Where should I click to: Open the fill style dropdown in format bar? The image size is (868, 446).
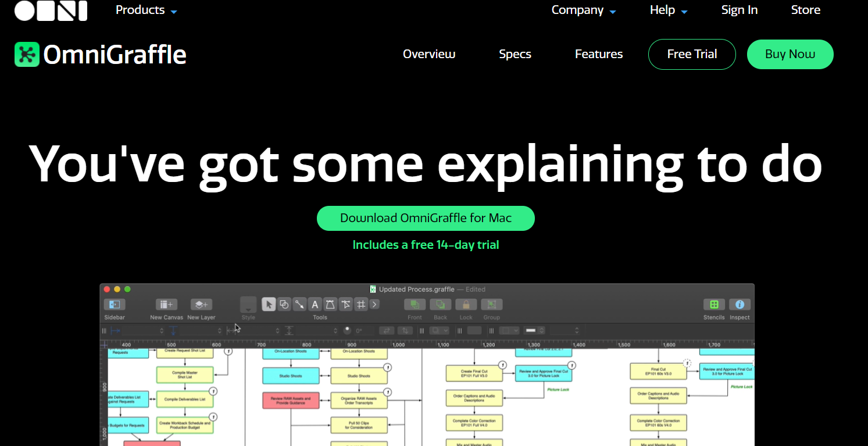pyautogui.click(x=439, y=330)
